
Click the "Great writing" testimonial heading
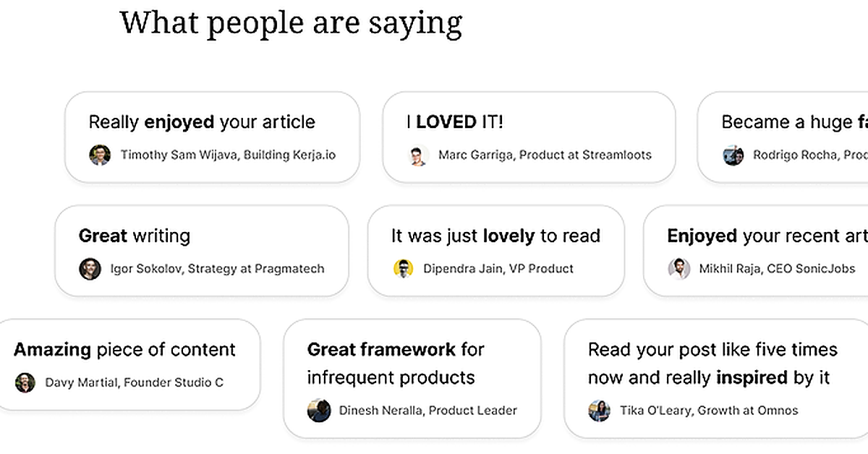coord(135,236)
